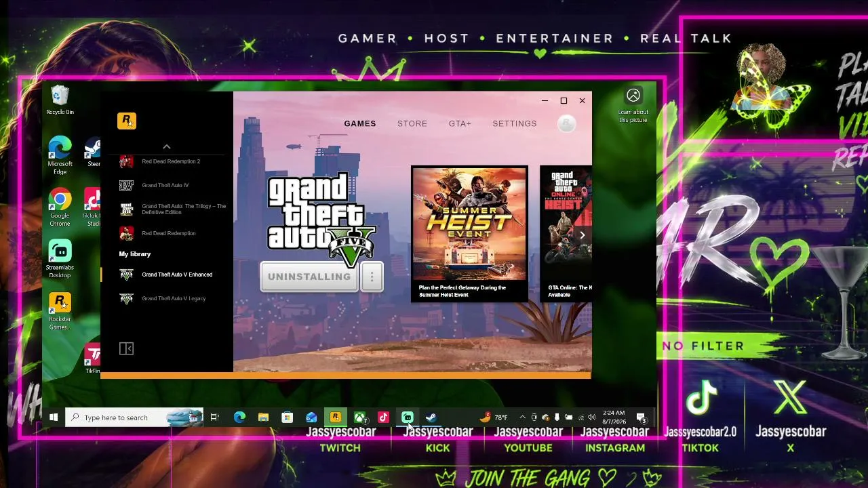Viewport: 868px width, 488px height.
Task: Open the GTA Online Heist news card
Action: (x=566, y=234)
